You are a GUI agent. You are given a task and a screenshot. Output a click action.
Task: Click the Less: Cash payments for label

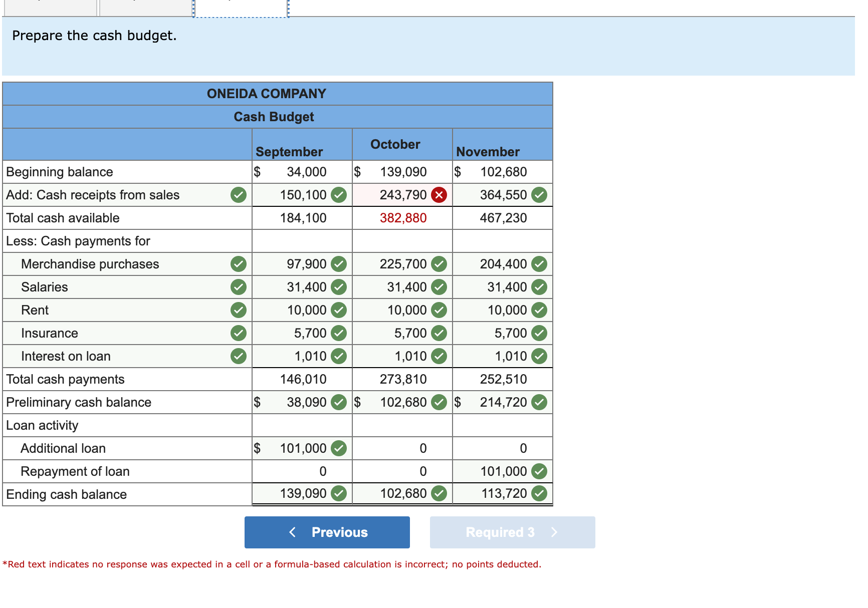pyautogui.click(x=78, y=241)
